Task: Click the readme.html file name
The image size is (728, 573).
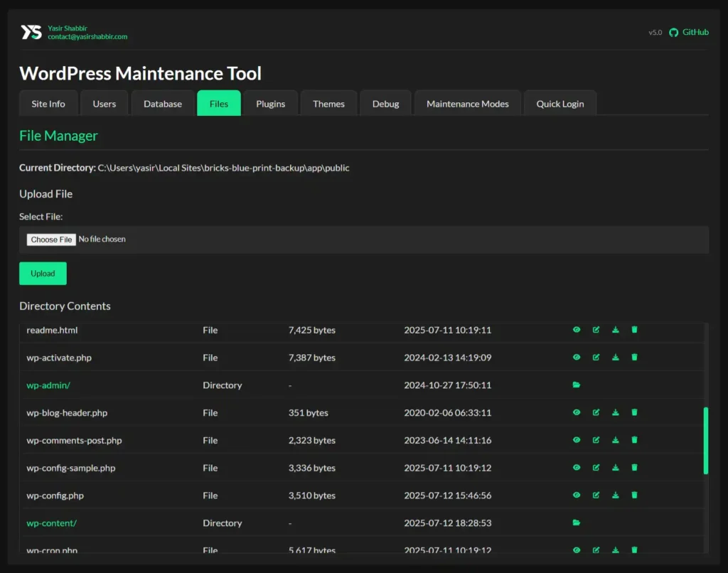Action: point(52,330)
